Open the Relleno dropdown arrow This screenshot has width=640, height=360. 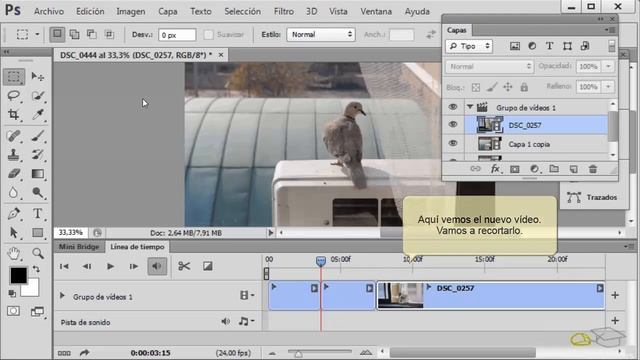(x=608, y=87)
